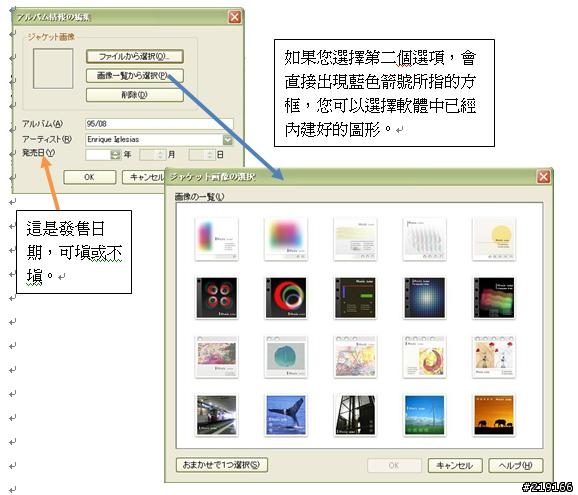
Task: Select the yellow sun circle jacket thumbnail
Action: click(494, 239)
